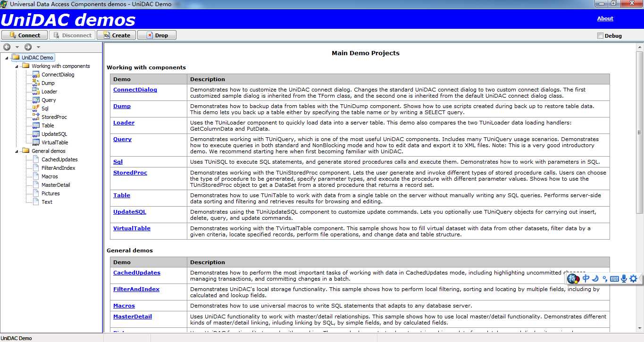Click the 'UniDAC Demo' status bar text
The image size is (644, 342).
[x=17, y=338]
